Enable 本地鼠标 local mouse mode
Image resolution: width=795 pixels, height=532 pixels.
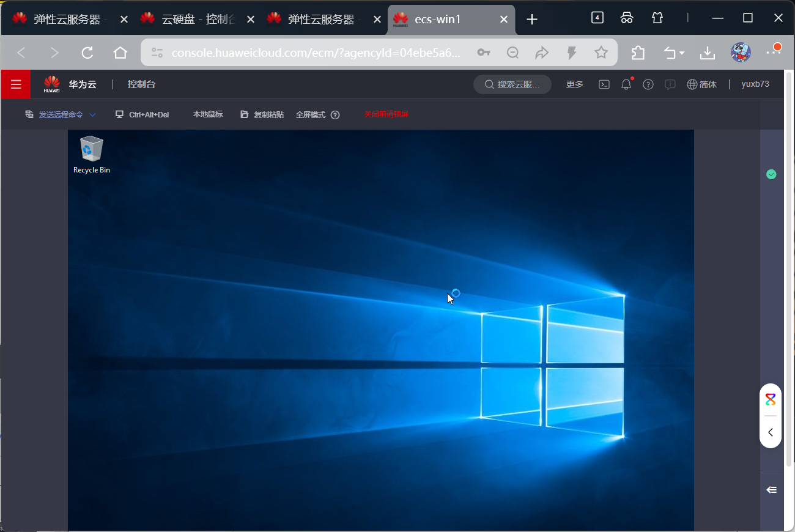click(x=207, y=114)
